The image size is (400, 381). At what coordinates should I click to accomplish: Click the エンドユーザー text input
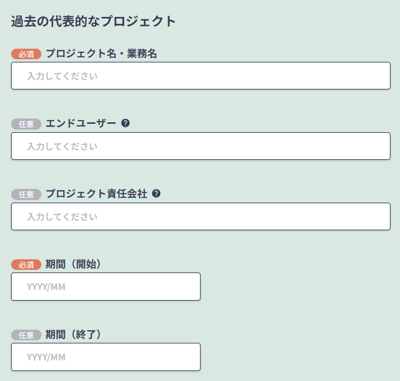coord(201,146)
